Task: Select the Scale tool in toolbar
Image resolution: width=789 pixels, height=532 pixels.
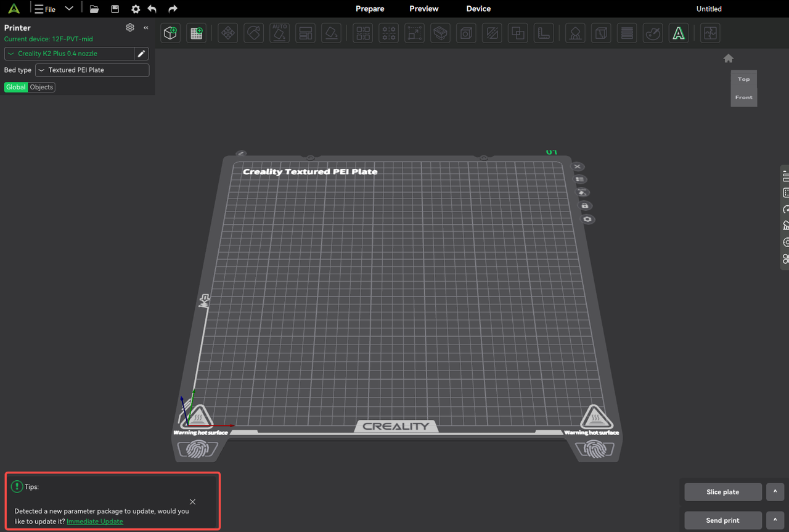Action: (x=415, y=33)
